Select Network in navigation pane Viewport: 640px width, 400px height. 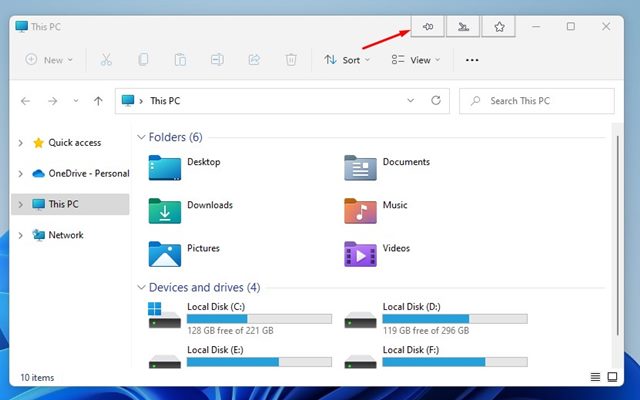point(70,235)
